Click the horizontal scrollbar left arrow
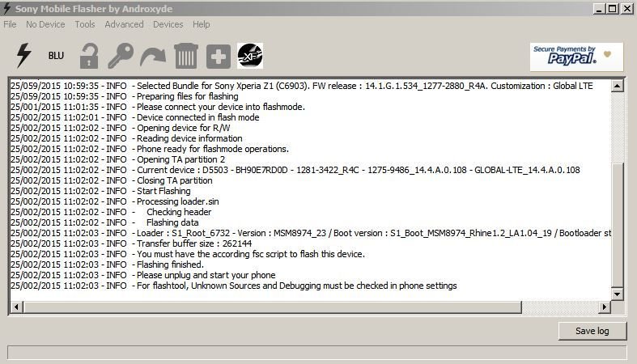Image resolution: width=637 pixels, height=364 pixels. tap(16, 307)
